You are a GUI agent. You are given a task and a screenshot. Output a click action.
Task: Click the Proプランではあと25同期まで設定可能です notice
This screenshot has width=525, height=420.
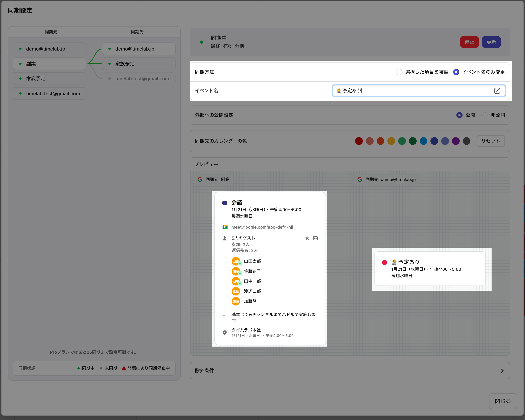pyautogui.click(x=94, y=352)
